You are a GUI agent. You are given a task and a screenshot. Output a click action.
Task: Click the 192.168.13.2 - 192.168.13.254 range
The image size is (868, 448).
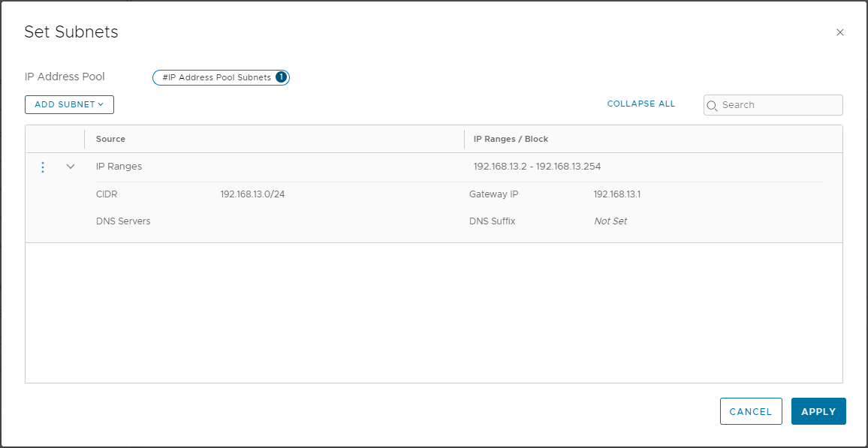pos(537,167)
